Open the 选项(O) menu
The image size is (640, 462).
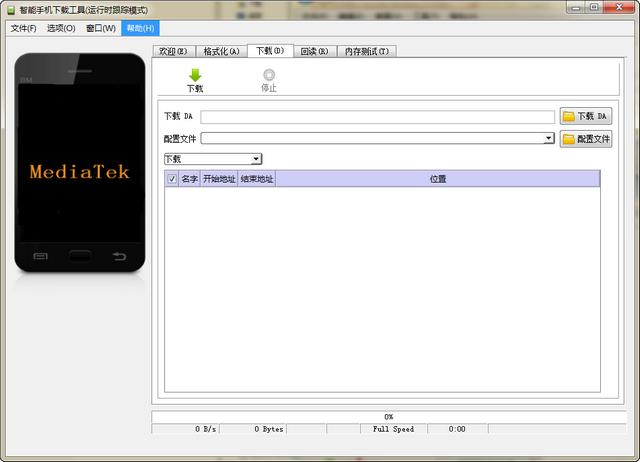(62, 28)
